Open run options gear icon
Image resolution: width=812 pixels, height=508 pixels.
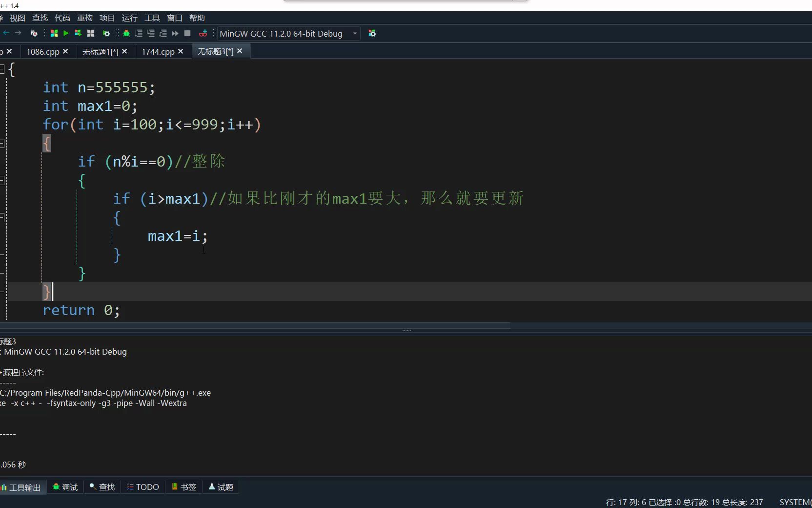(x=106, y=33)
